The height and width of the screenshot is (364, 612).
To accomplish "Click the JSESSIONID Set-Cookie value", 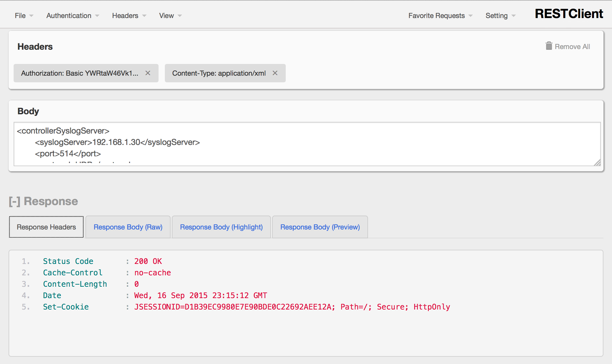I will pos(234,307).
